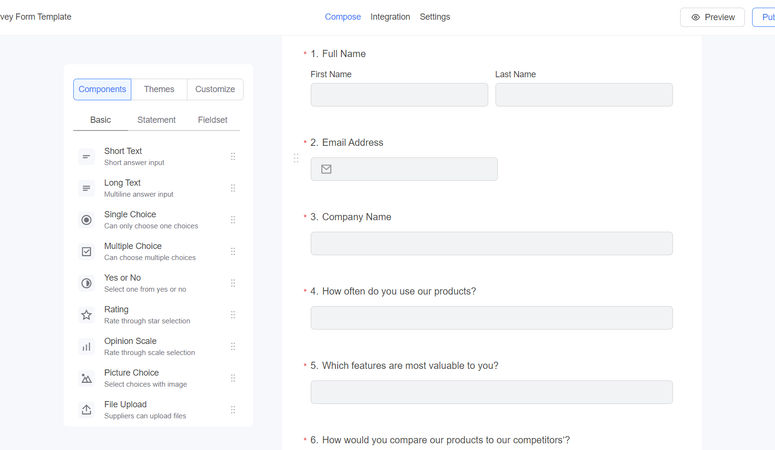The width and height of the screenshot is (775, 450).
Task: Select the Multiple Choice checkbox icon
Action: (x=87, y=252)
